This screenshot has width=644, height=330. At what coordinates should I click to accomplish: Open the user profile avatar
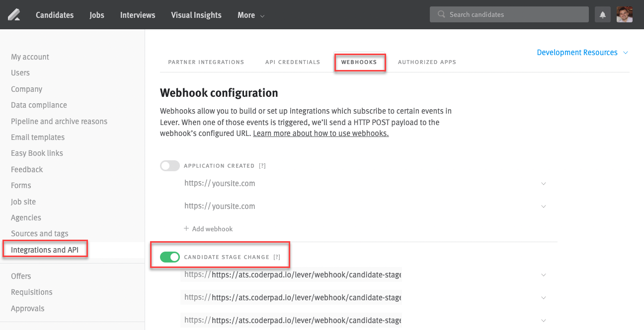click(625, 15)
